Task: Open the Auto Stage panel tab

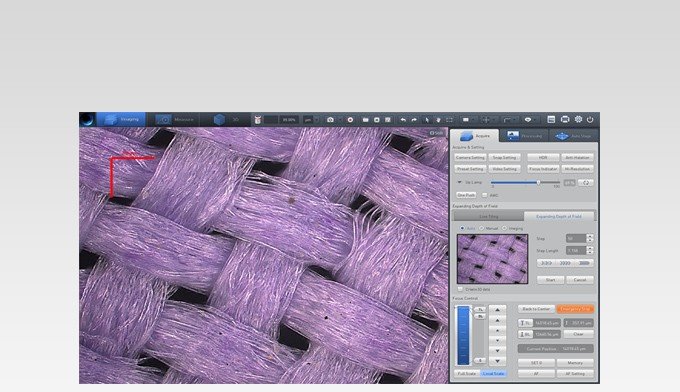Action: 573,136
